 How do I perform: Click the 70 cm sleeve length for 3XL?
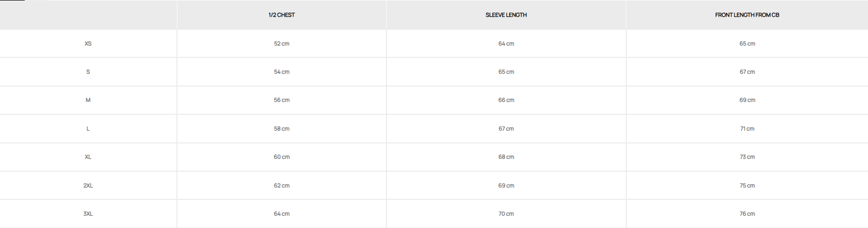506,214
